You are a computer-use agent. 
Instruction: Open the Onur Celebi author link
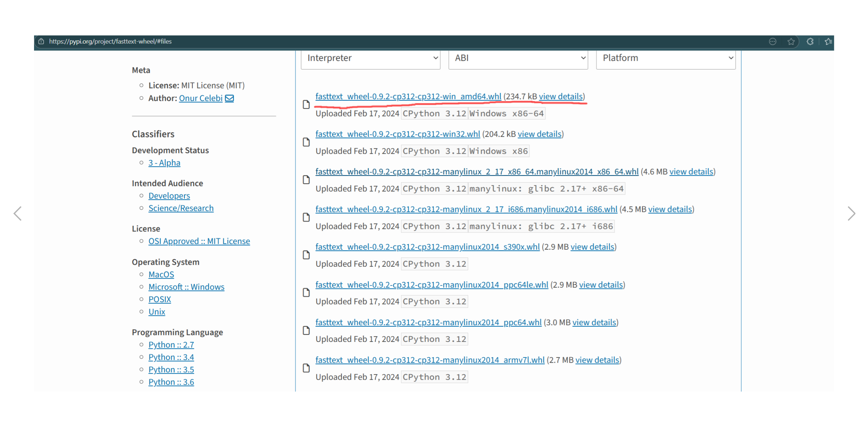click(200, 98)
